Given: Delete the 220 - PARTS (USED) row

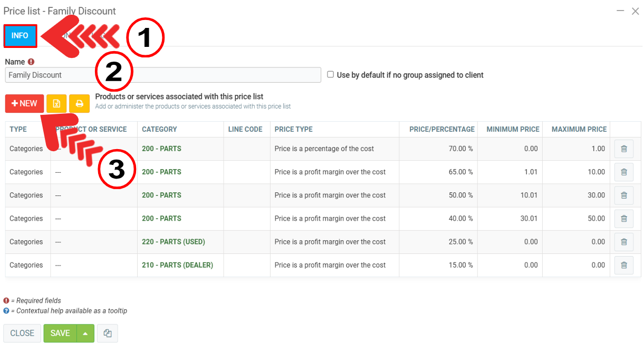Looking at the screenshot, I should click(623, 242).
